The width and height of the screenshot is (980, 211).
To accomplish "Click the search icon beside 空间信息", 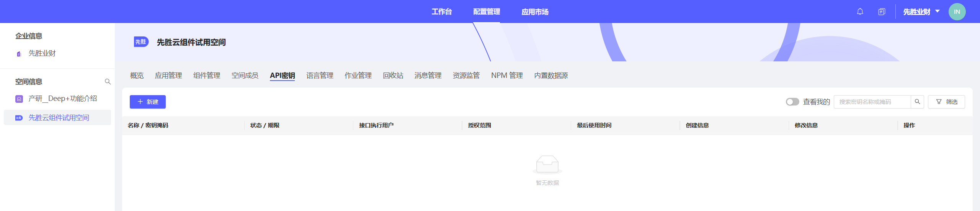I will pos(108,82).
